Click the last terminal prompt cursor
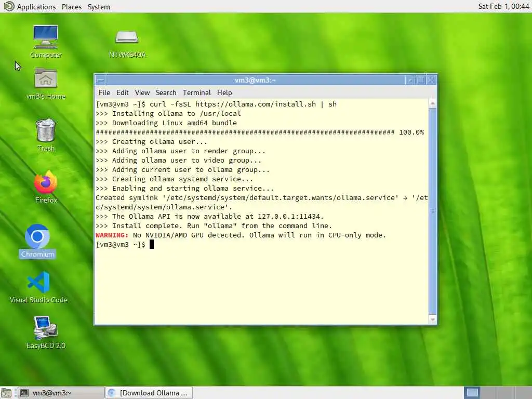Image resolution: width=532 pixels, height=399 pixels. (x=152, y=244)
